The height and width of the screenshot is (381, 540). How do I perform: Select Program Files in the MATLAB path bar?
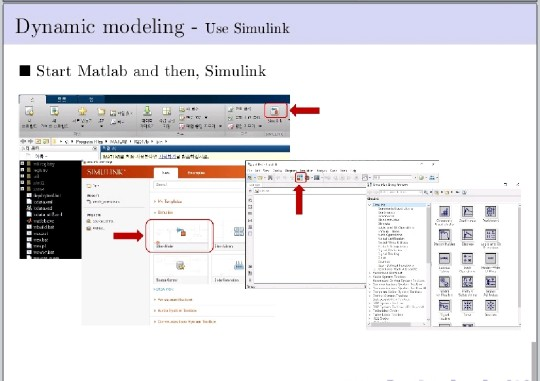89,142
